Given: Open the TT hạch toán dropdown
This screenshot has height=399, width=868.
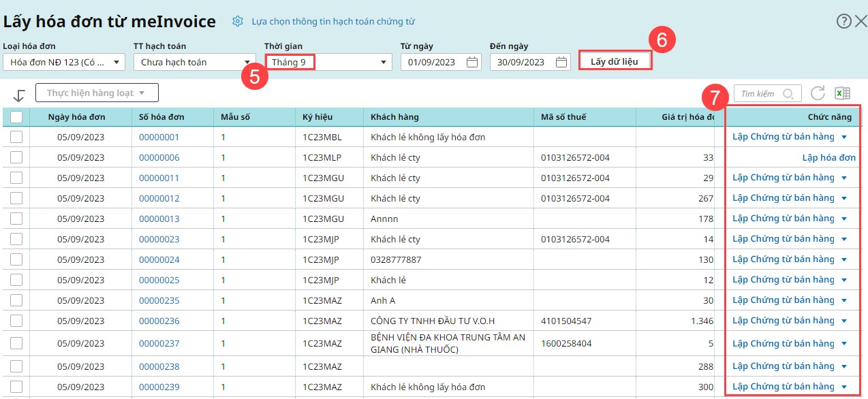Looking at the screenshot, I should click(x=195, y=62).
